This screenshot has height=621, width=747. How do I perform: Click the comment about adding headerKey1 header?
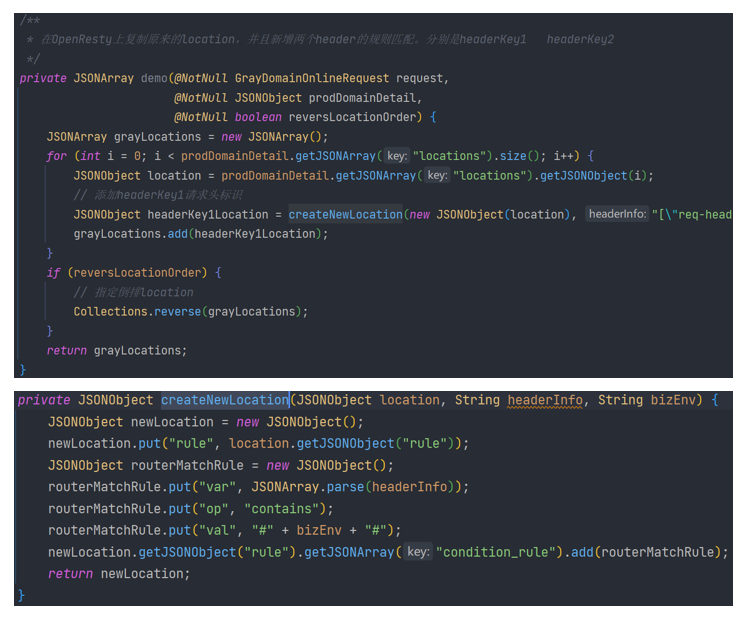coord(158,195)
